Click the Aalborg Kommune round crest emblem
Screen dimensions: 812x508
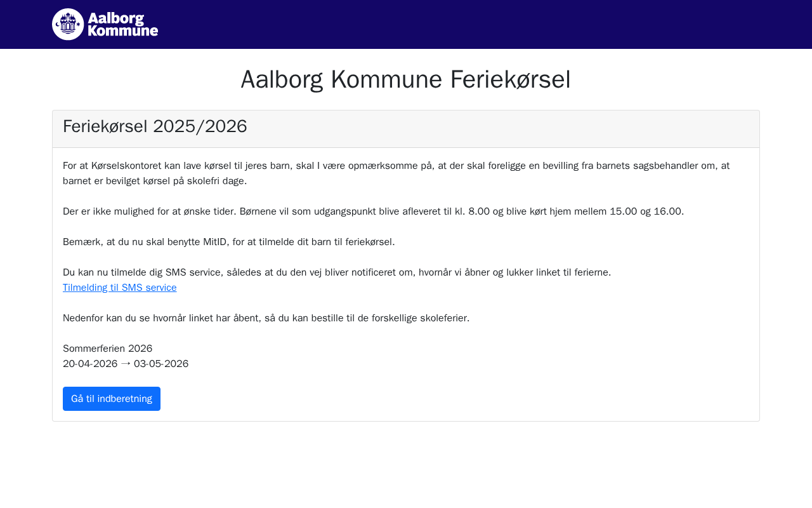point(68,24)
